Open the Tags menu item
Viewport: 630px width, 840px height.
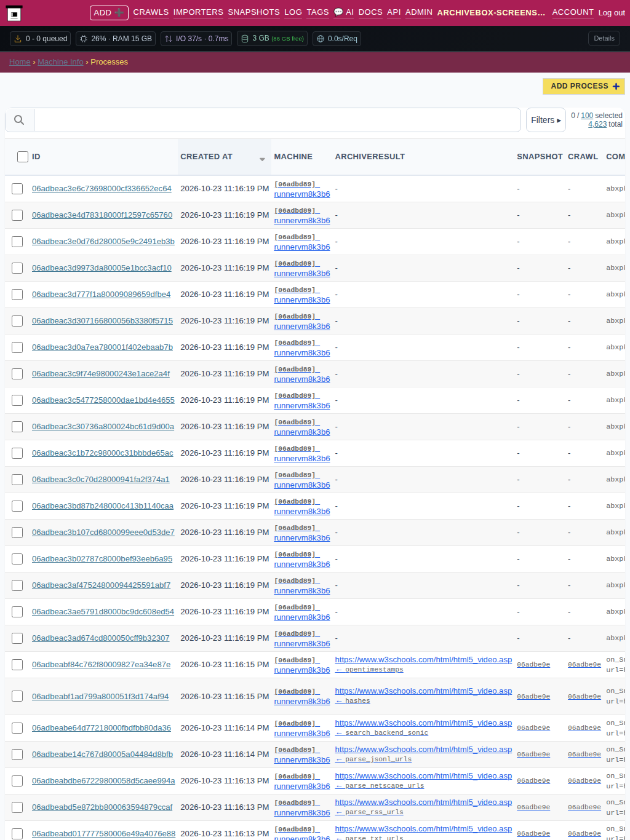point(317,12)
